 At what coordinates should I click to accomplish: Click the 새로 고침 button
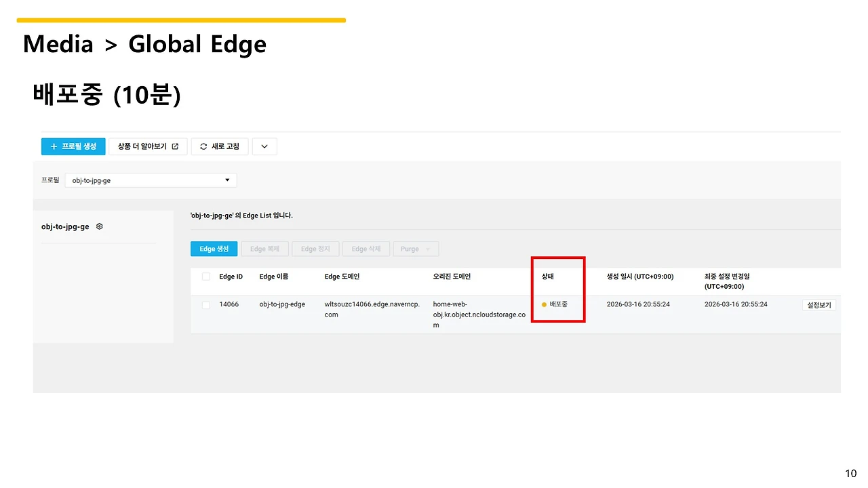pos(220,146)
